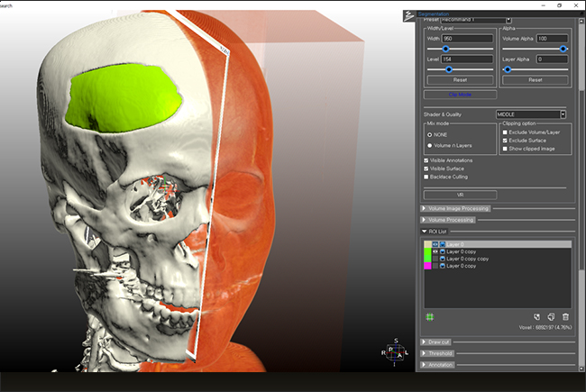Click the Clip Mode button
This screenshot has width=586, height=392.
[x=460, y=94]
